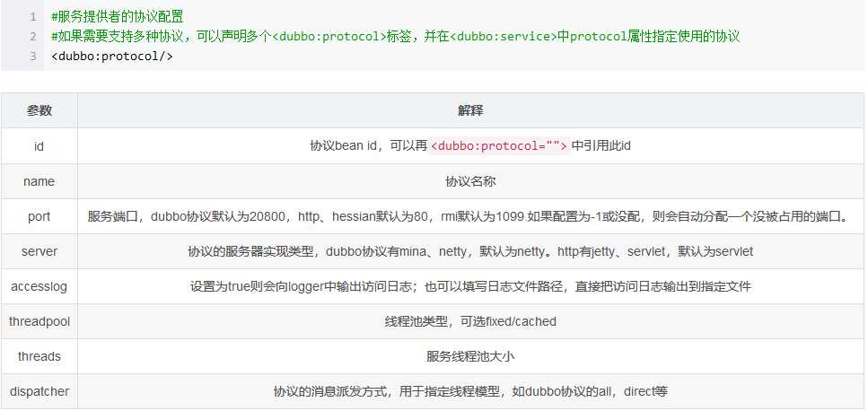Image resolution: width=868 pixels, height=411 pixels.
Task: Select the 'name' parameter cell
Action: tap(39, 181)
